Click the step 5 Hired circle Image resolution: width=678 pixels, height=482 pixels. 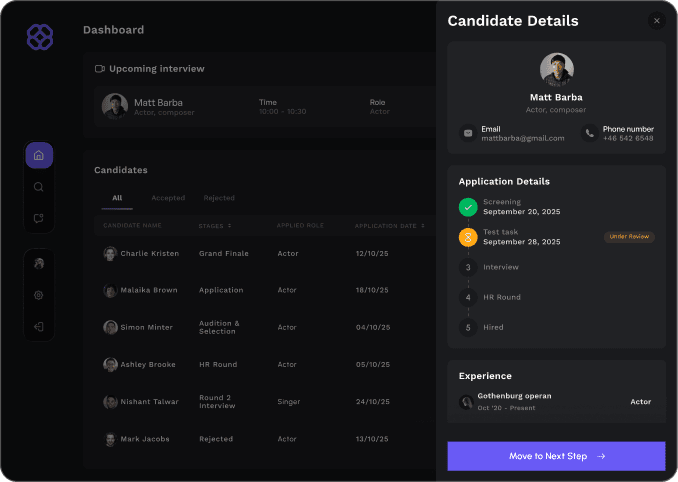pyautogui.click(x=468, y=328)
